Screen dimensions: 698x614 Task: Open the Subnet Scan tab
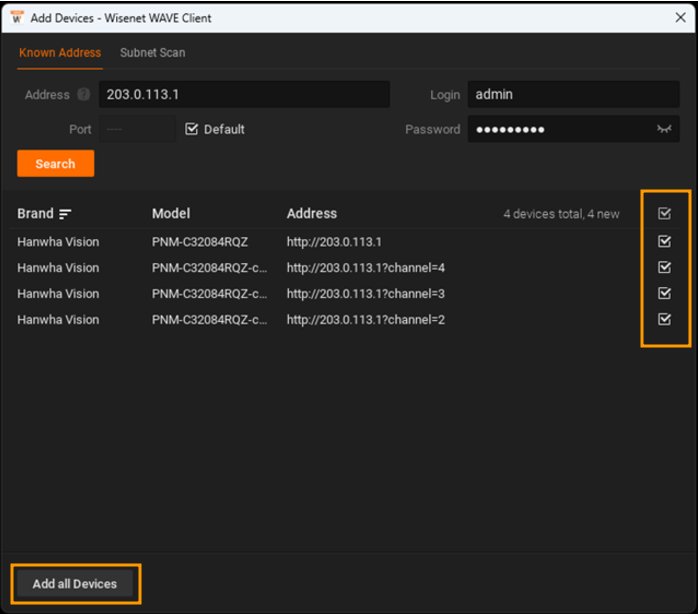152,53
